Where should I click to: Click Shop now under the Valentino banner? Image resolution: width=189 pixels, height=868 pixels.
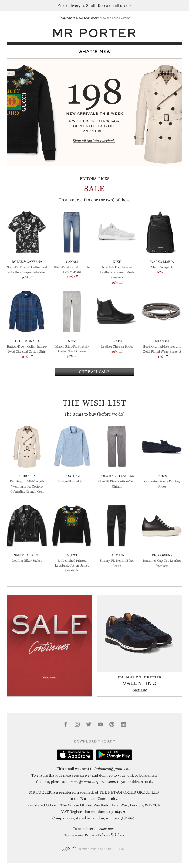coord(140,690)
